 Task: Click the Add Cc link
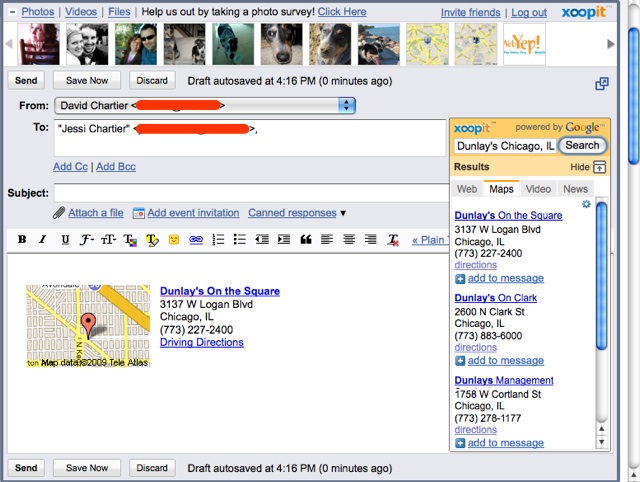70,167
